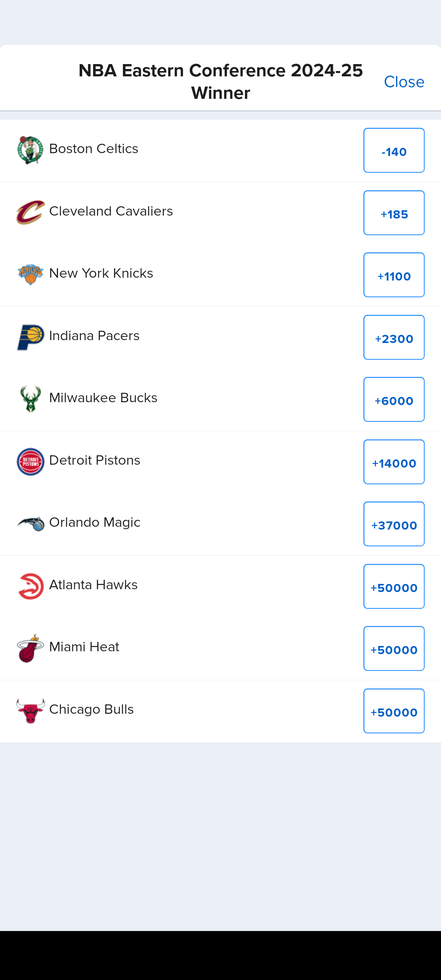This screenshot has width=441, height=980.
Task: Pick Cleveland Cavaliers +185 odds
Action: tap(394, 213)
